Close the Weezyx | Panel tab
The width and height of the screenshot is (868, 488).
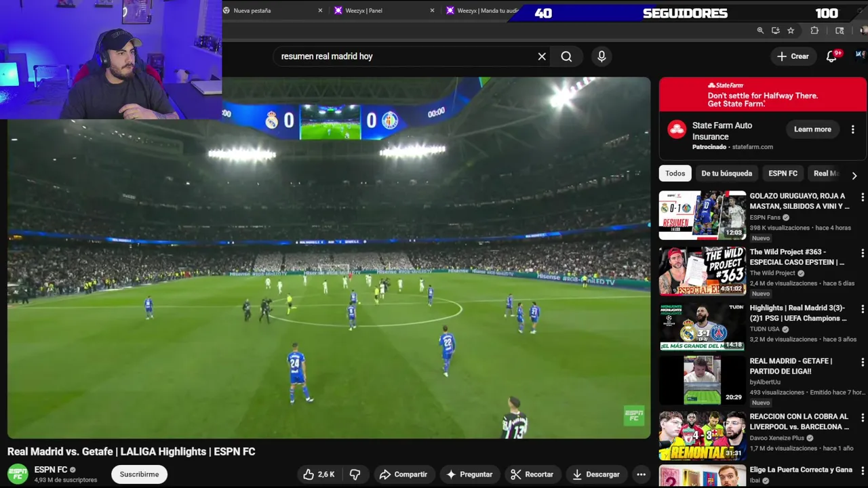pyautogui.click(x=432, y=10)
